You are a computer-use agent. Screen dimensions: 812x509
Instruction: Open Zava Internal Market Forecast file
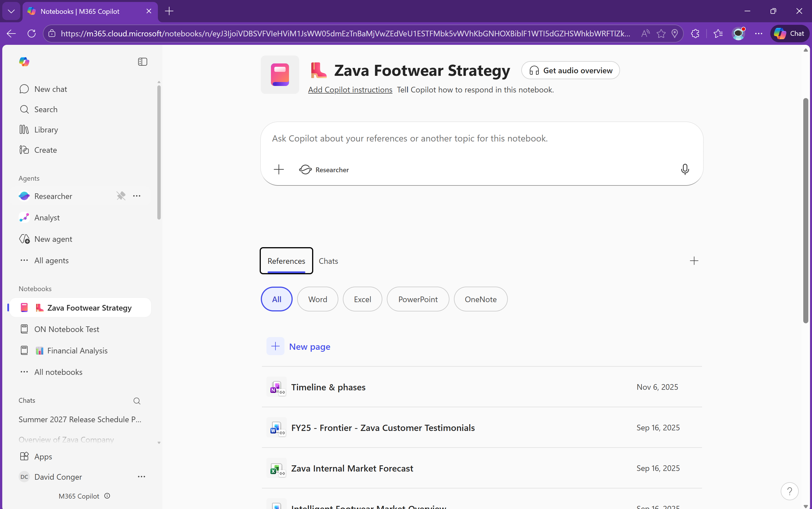(x=482, y=468)
